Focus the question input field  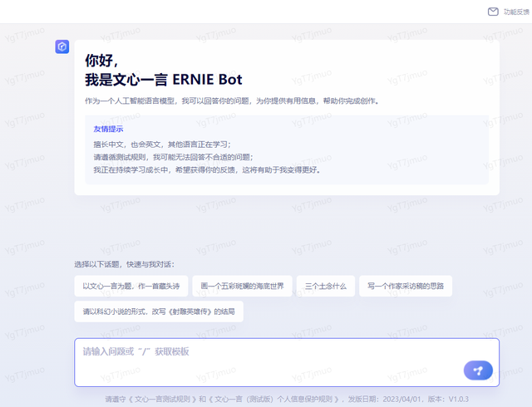click(287, 362)
